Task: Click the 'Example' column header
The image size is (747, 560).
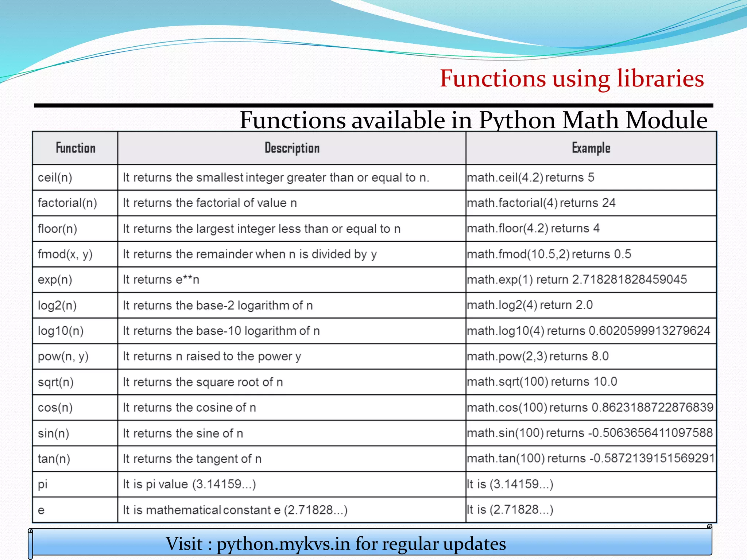Action: click(591, 148)
